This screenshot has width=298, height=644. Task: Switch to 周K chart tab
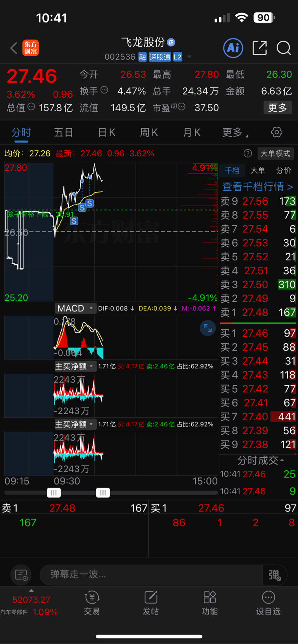149,133
